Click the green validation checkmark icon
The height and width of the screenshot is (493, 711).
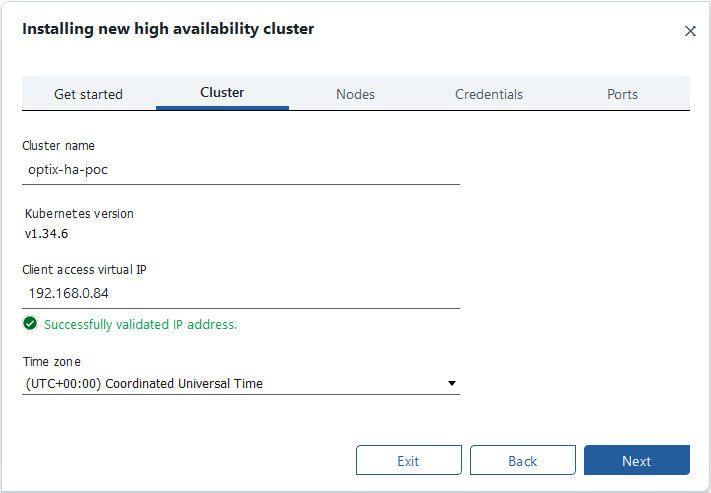(30, 324)
